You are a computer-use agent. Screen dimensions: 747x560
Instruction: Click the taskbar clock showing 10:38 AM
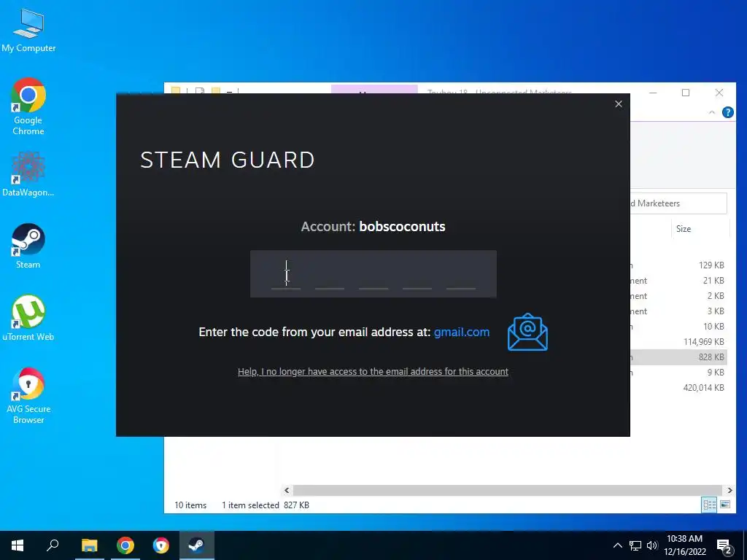pos(684,545)
